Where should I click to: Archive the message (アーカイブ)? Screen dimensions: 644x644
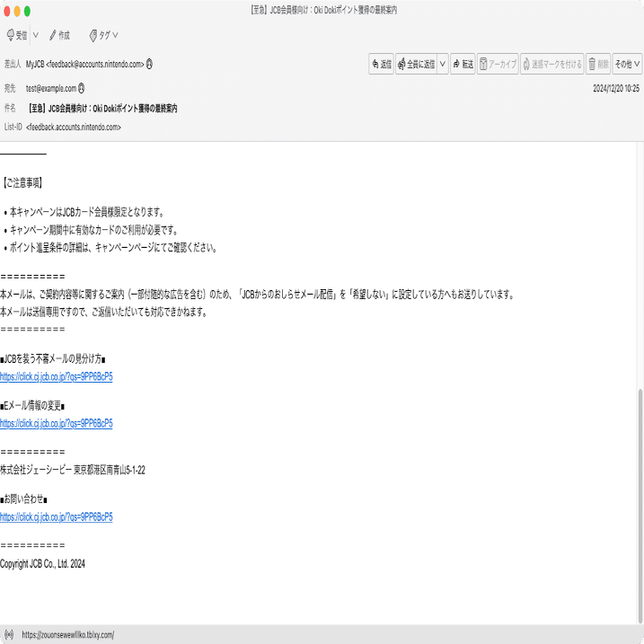498,64
